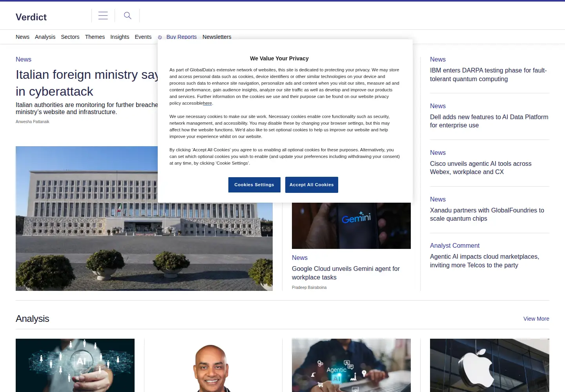Open the Apple logo store thumbnail
This screenshot has height=392, width=565.
[490, 365]
